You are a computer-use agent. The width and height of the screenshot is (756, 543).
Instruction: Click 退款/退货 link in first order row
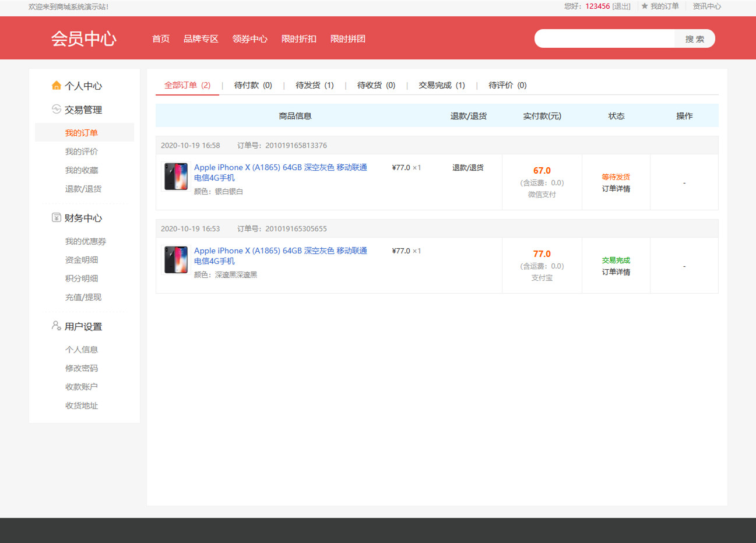click(468, 168)
